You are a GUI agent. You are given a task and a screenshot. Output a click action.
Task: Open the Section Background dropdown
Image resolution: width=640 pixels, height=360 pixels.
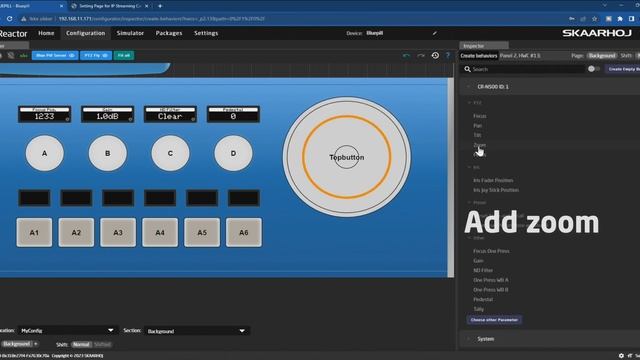(196, 331)
